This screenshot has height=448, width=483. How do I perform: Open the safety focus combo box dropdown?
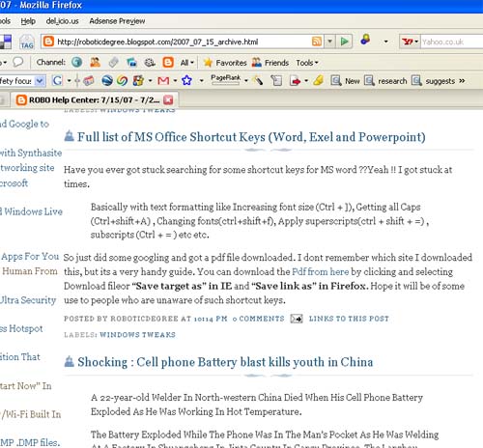[40, 80]
